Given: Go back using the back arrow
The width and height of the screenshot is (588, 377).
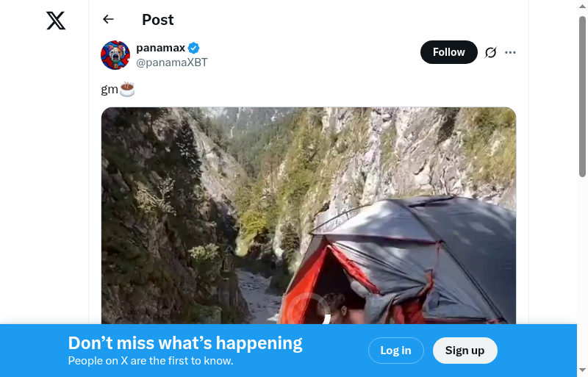Looking at the screenshot, I should [x=109, y=20].
